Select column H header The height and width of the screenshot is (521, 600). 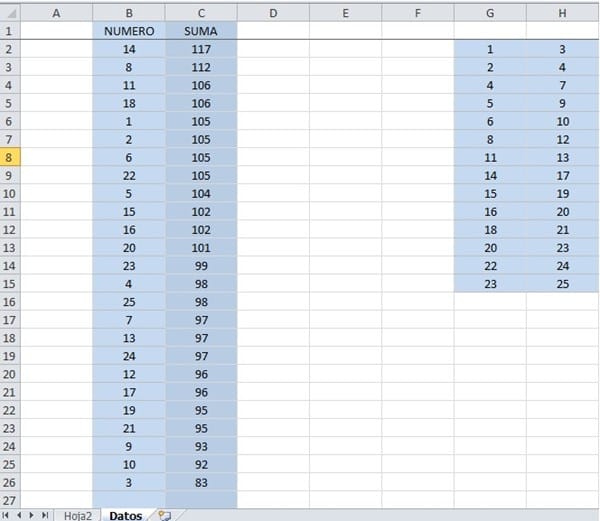[x=562, y=13]
